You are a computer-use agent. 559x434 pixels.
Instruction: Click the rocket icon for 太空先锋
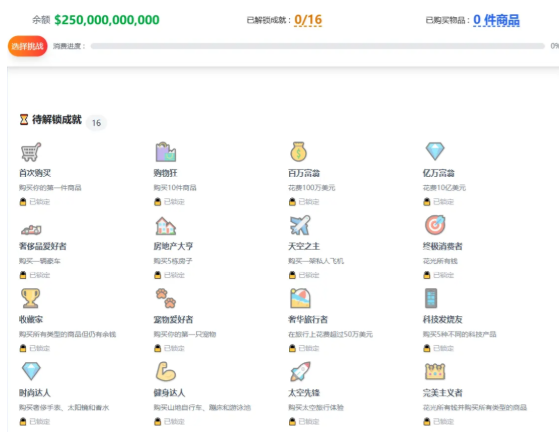(x=300, y=372)
